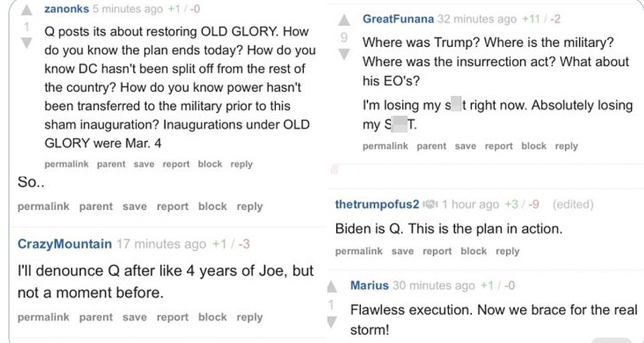Open permalink for GreatFunana's comment
Viewport: 644px width, 343px height.
point(385,146)
